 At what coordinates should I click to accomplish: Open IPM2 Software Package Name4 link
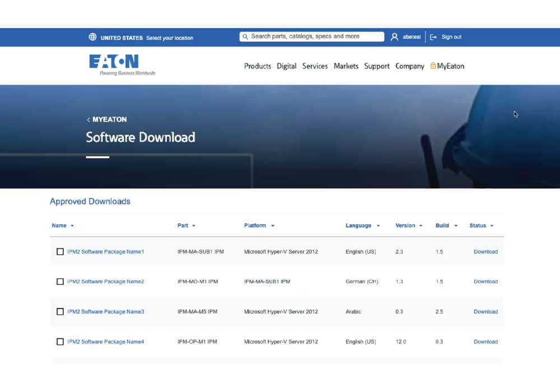(x=106, y=342)
